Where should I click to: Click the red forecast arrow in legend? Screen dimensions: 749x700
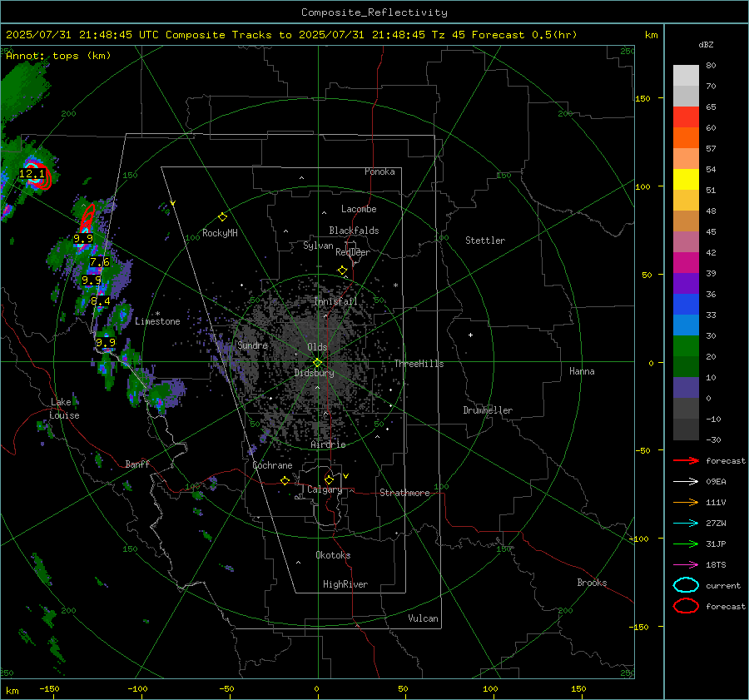point(686,460)
